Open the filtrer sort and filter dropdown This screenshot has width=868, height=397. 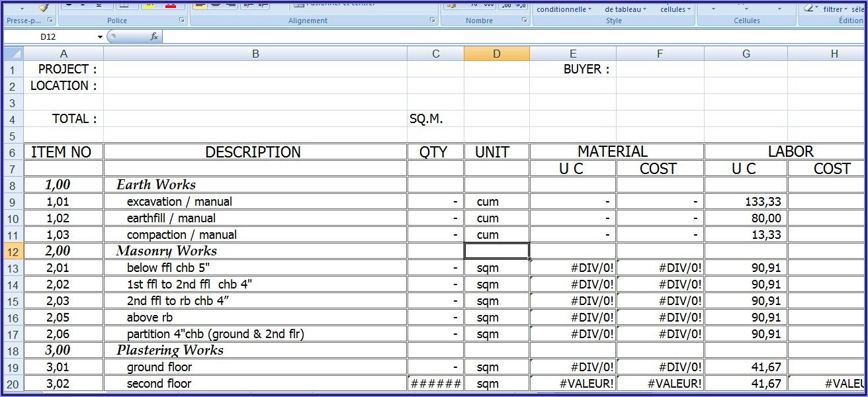click(836, 9)
